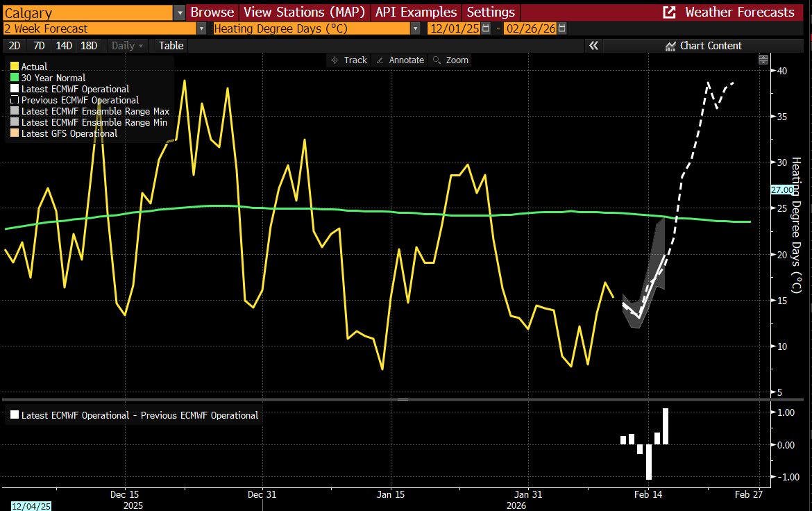Open the Settings menu

[491, 12]
